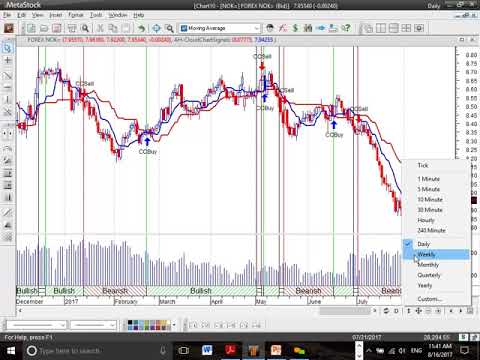Select the highlighted Weekly periodicity
The height and width of the screenshot is (360, 480).
437,254
